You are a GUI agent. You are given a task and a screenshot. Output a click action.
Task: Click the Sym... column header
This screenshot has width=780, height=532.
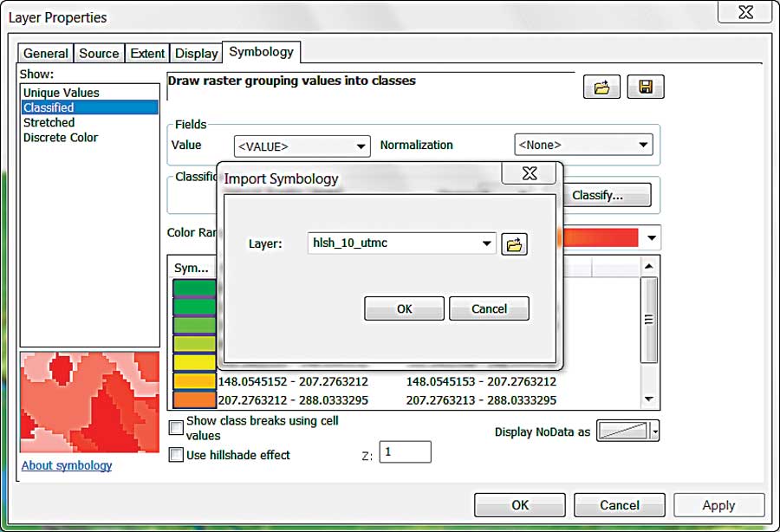[192, 268]
